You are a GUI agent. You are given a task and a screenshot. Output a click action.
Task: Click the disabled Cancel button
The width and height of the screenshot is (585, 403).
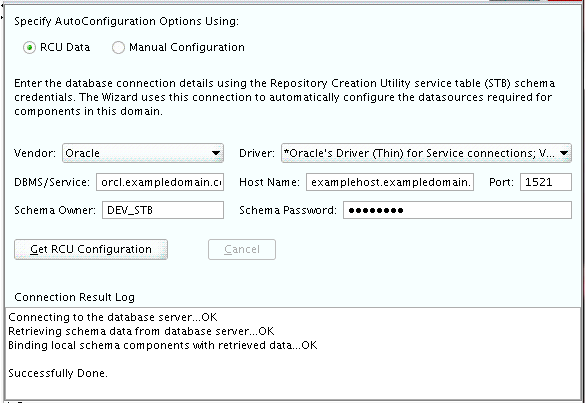242,249
